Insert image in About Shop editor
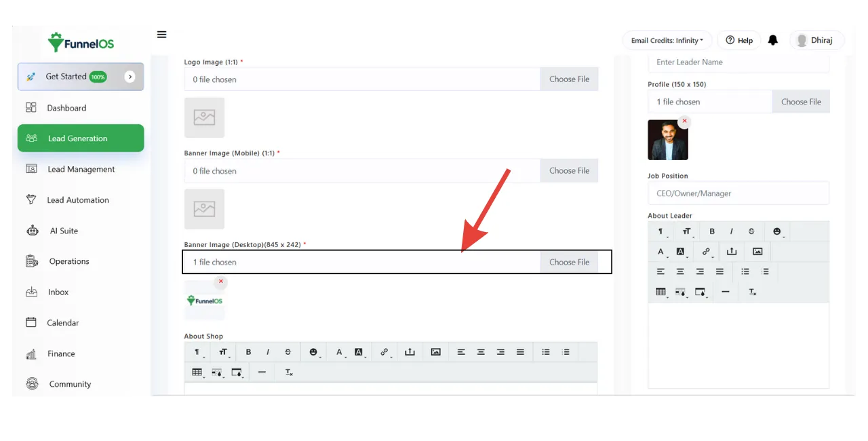 pos(435,352)
